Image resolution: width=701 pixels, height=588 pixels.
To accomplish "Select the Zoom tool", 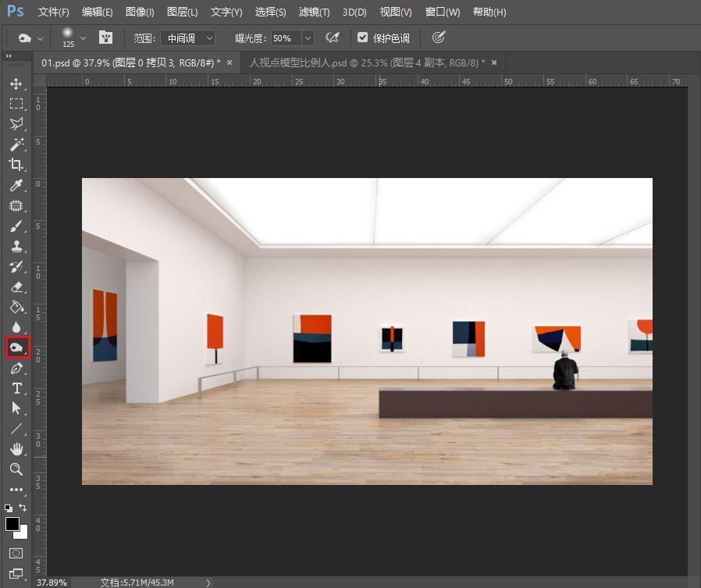I will (x=16, y=469).
